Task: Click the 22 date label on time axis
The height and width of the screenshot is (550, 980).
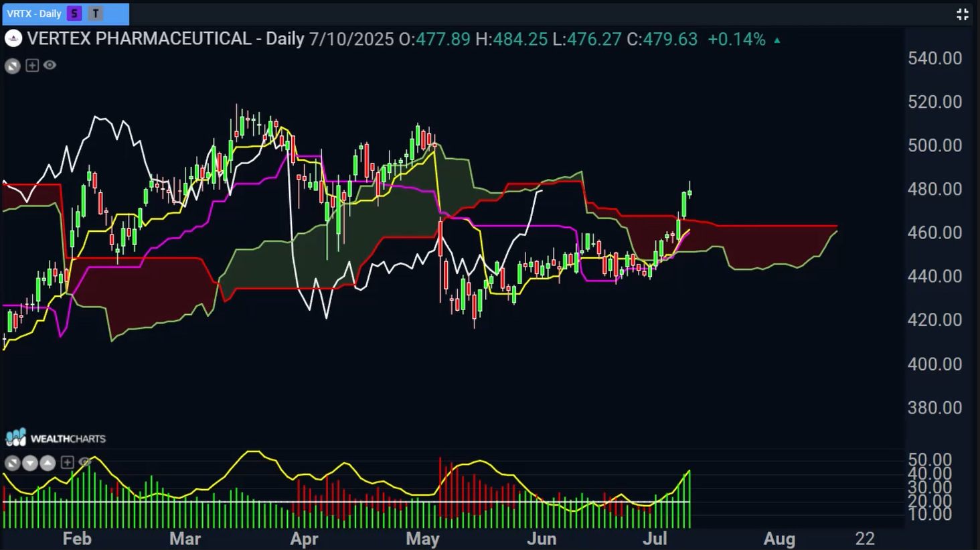Action: [x=865, y=539]
